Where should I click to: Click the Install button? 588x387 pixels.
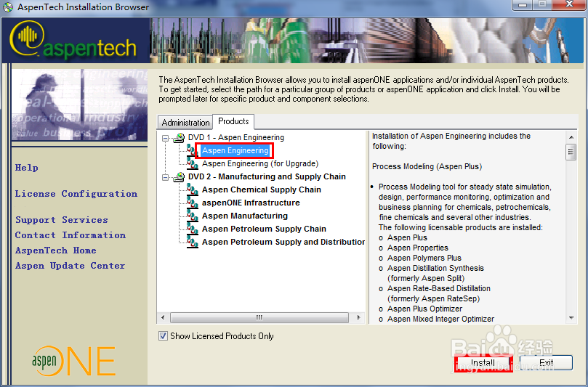coord(483,363)
